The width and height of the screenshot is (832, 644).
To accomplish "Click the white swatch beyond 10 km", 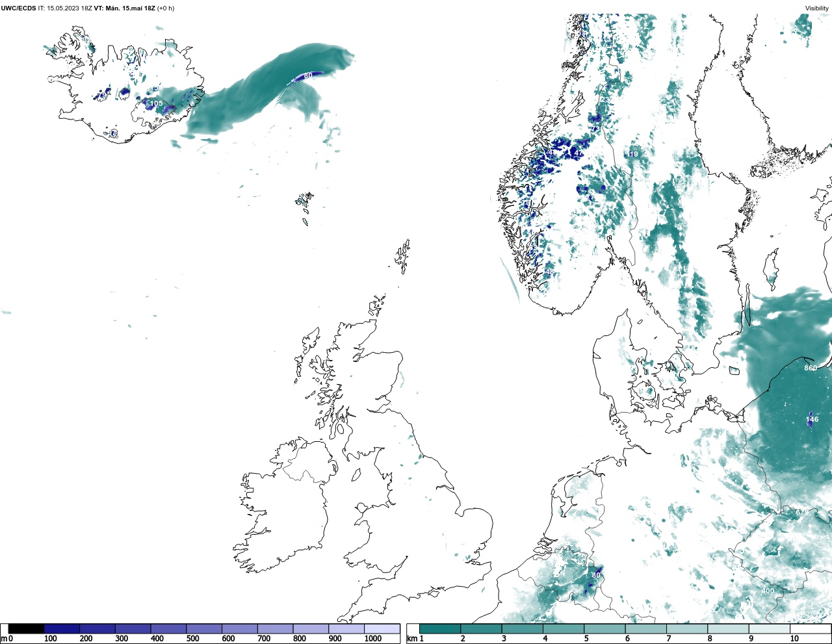I will point(811,628).
